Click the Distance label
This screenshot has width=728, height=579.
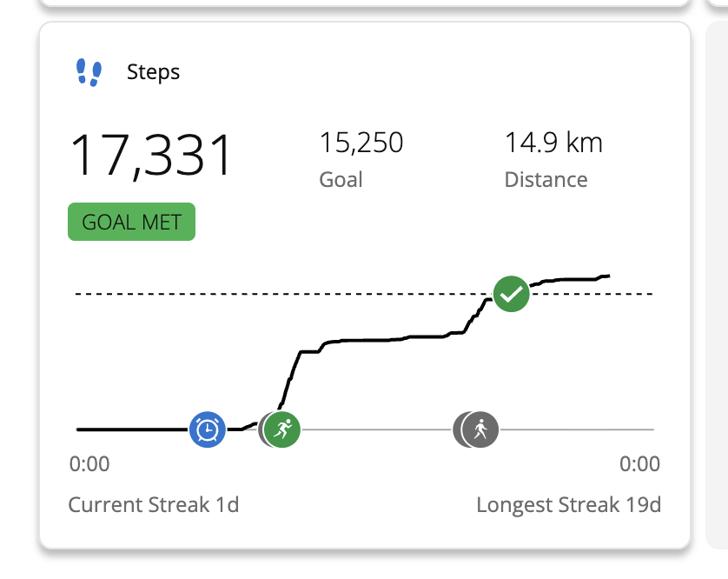tap(546, 180)
